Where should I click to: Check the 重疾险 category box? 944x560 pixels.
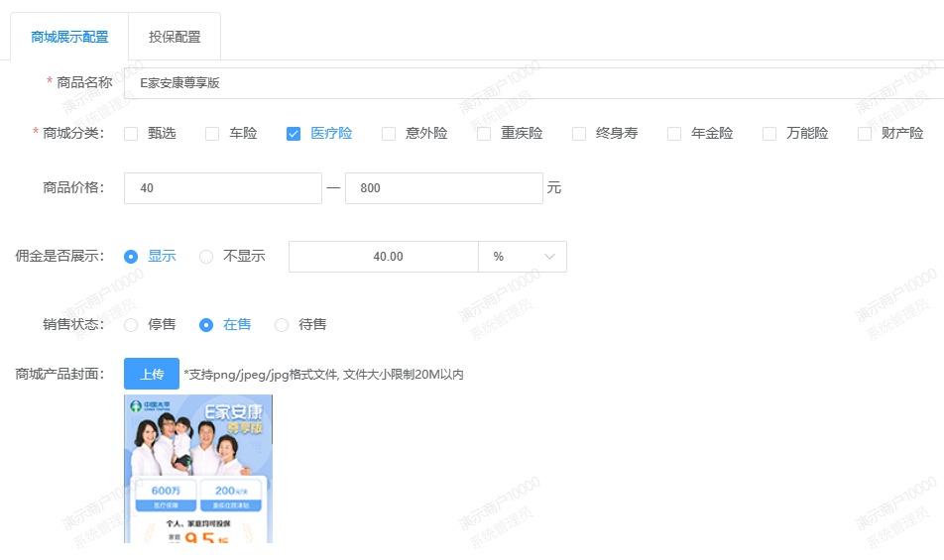484,134
